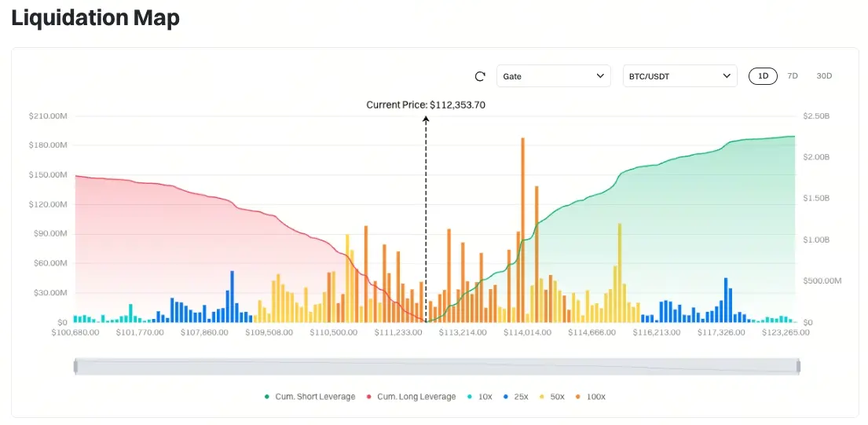
Task: Hide the 25x leverage series in legend
Action: [516, 397]
